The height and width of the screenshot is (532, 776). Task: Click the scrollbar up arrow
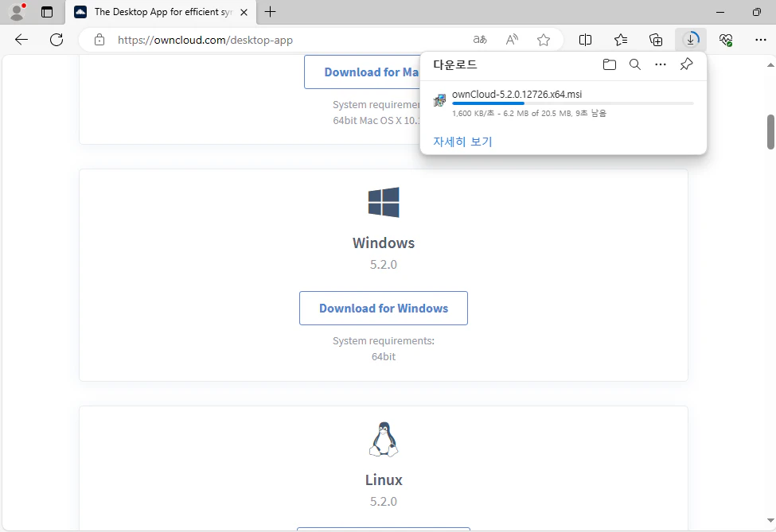coord(770,64)
